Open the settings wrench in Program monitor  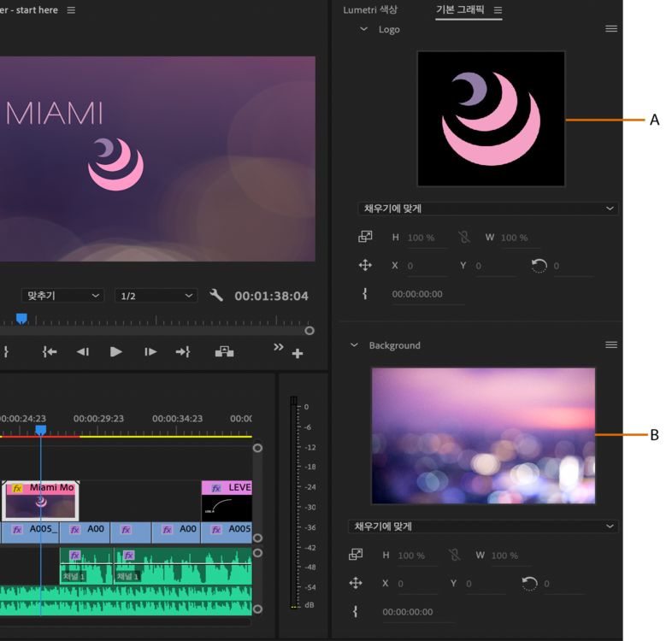click(216, 296)
